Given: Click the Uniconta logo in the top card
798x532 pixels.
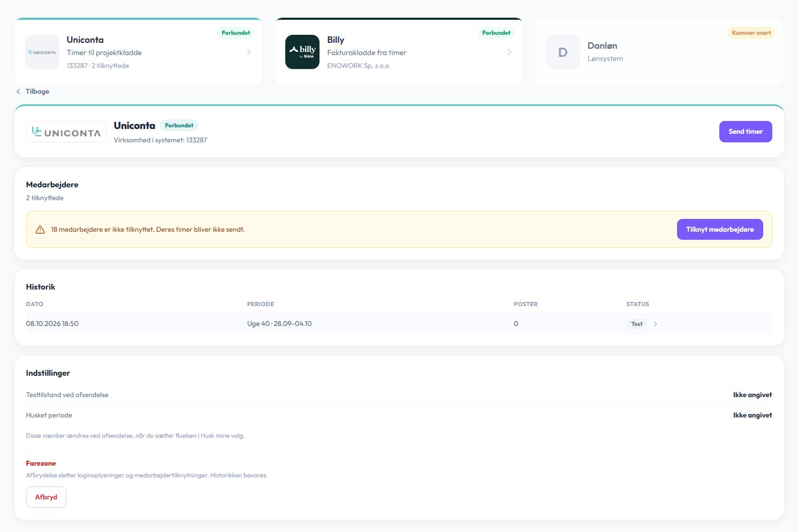Looking at the screenshot, I should (x=42, y=52).
